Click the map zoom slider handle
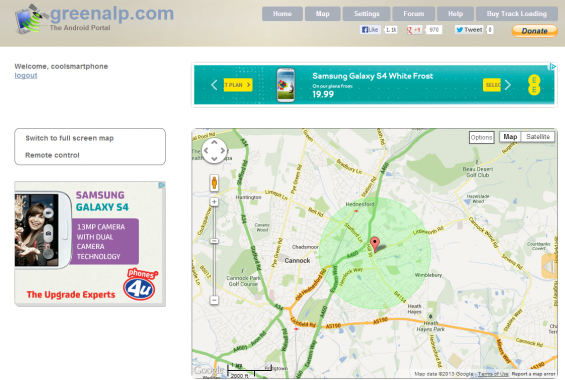 pyautogui.click(x=214, y=241)
